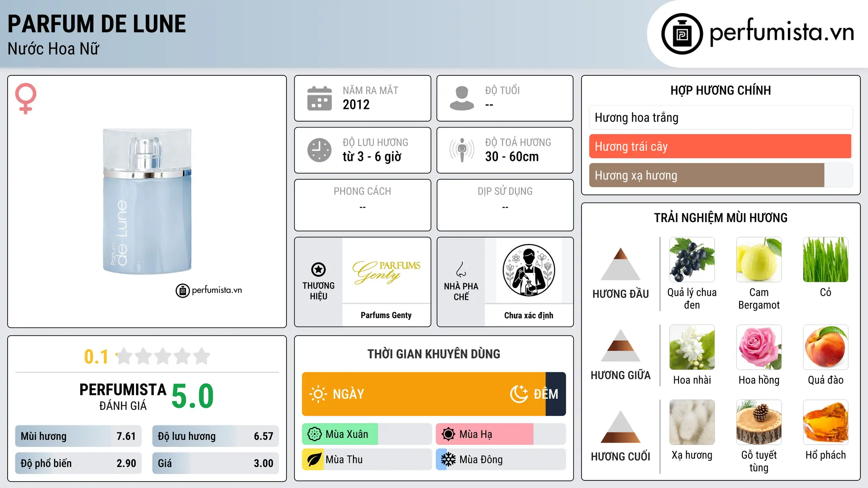Click the perfumista.vn logo icon in header
Image resolution: width=868 pixels, height=488 pixels.
682,34
